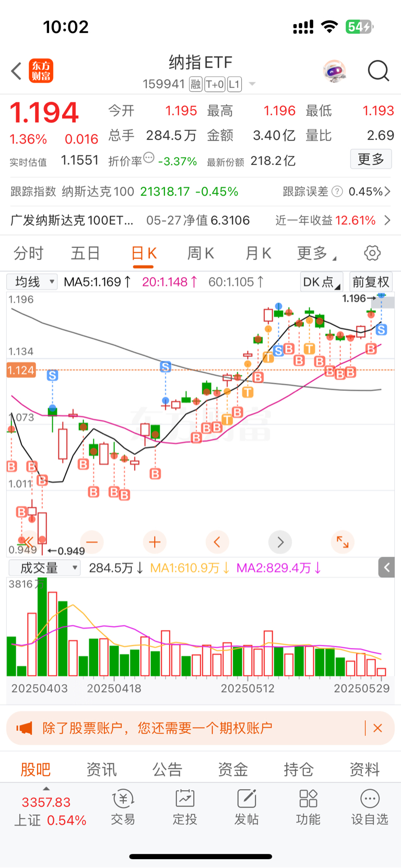Tap the 60:1.105 MA value
Screen dimensions: 401x868
[x=237, y=282]
